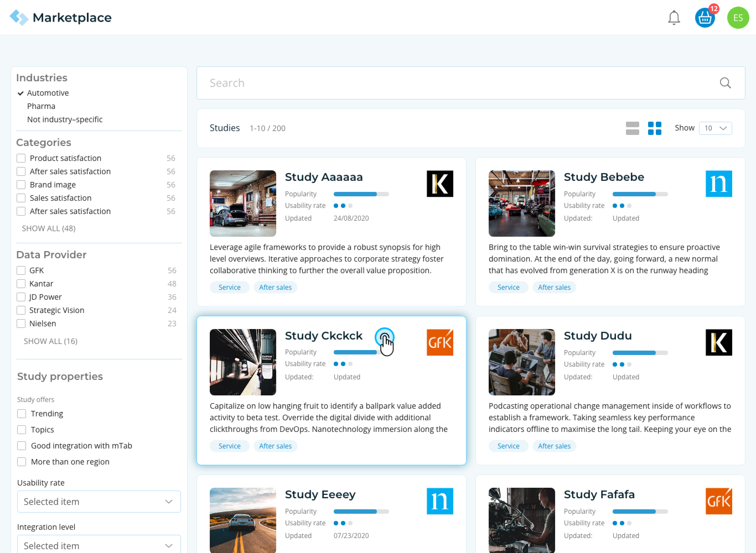Viewport: 756px width, 553px height.
Task: Select the Automotive industry
Action: click(x=48, y=93)
